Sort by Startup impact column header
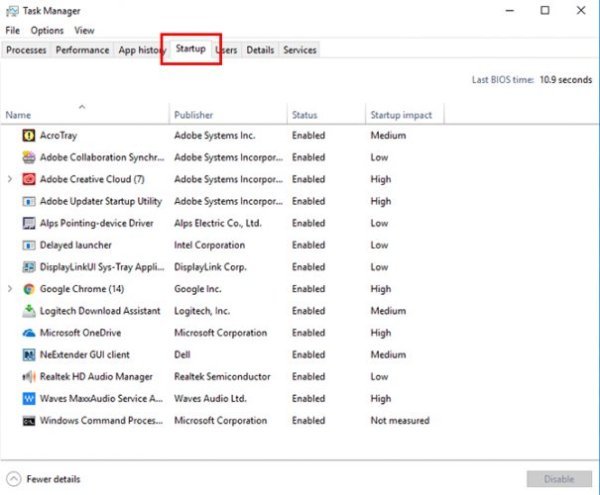 [x=401, y=115]
